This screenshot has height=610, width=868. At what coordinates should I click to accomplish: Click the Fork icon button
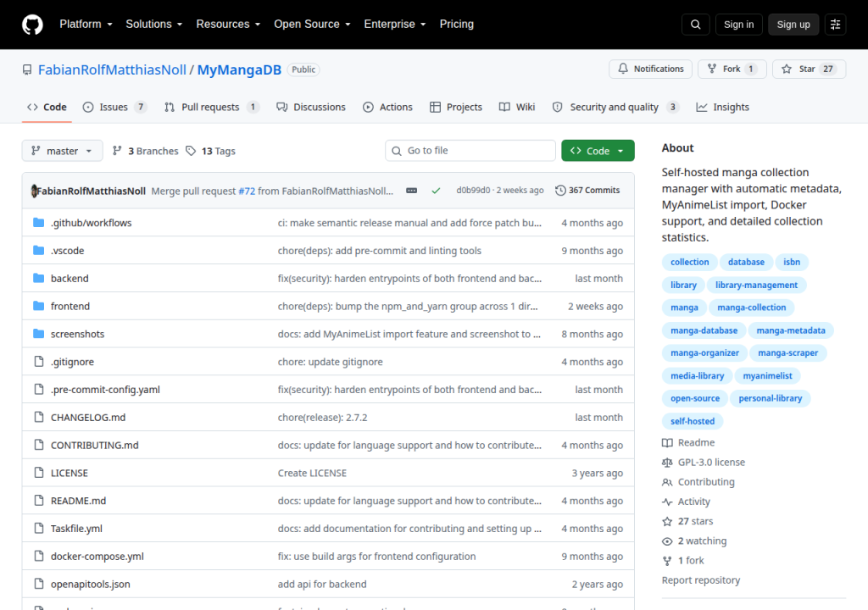pos(712,69)
